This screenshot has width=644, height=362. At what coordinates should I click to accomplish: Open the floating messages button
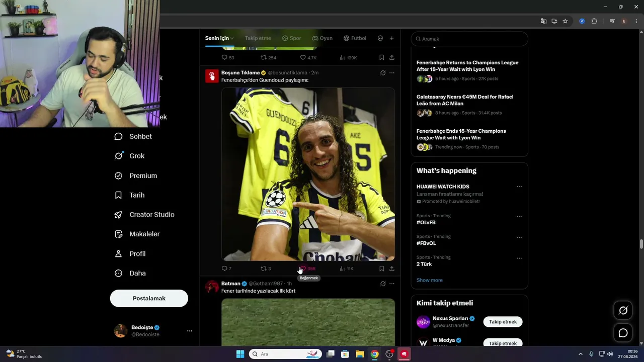coord(623,333)
